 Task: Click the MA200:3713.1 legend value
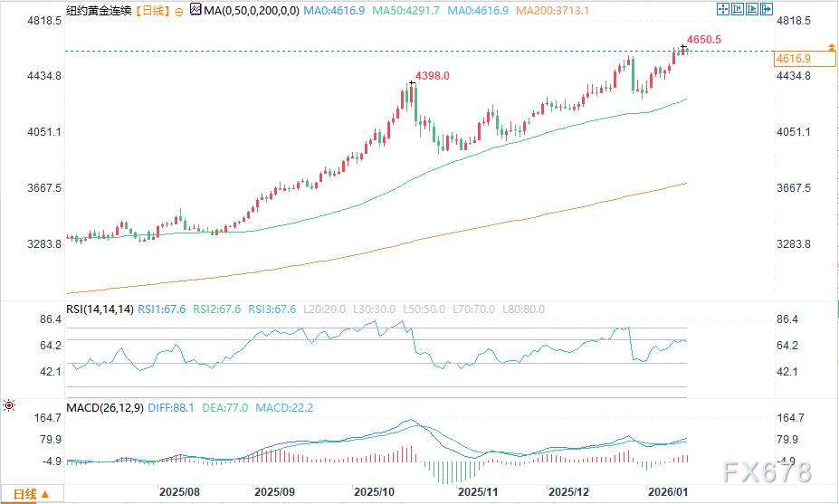click(540, 11)
